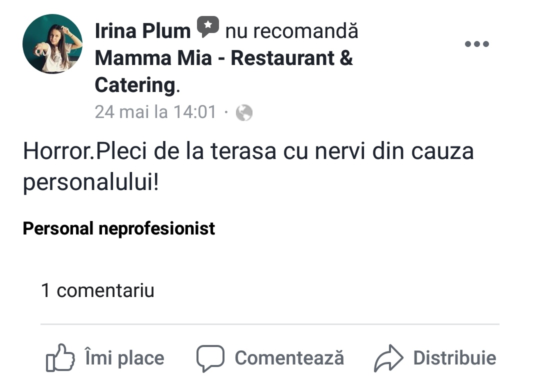Viewport: 540px width, 392px height.
Task: Click the 24 mai la 14:01 timestamp
Action: click(155, 112)
